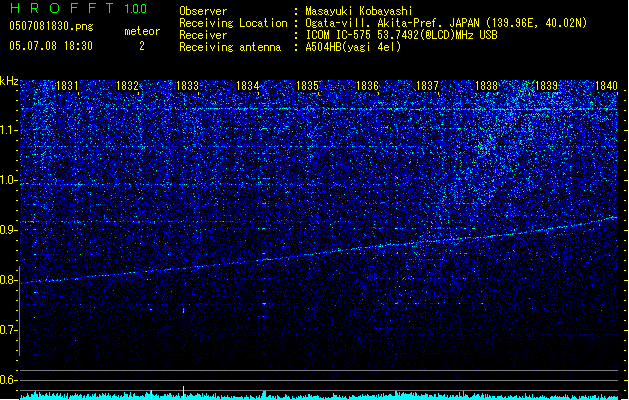Click the Receiving antenna label
The image size is (629, 400).
pos(230,47)
